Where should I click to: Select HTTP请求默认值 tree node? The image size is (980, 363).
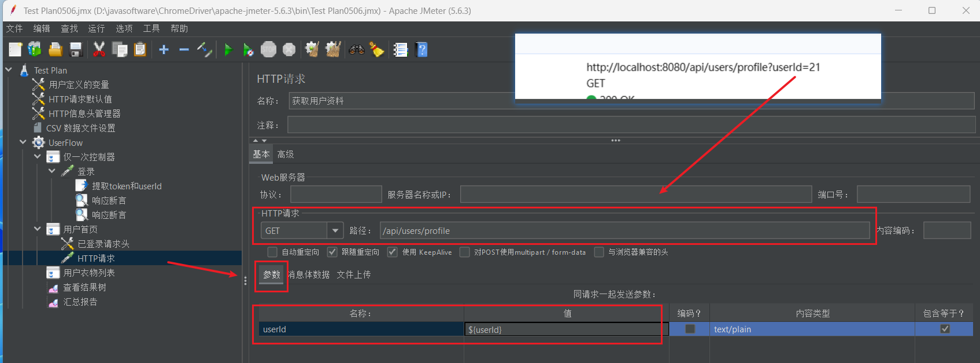[x=80, y=99]
